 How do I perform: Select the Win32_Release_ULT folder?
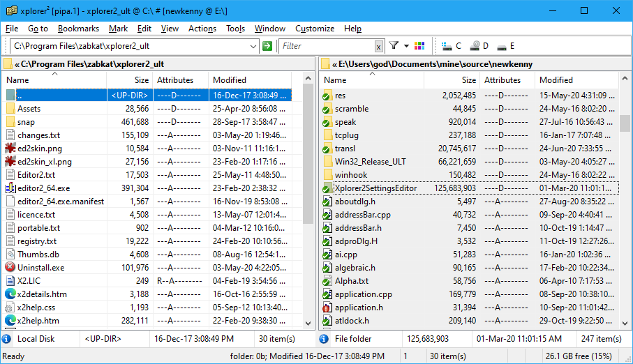click(370, 162)
